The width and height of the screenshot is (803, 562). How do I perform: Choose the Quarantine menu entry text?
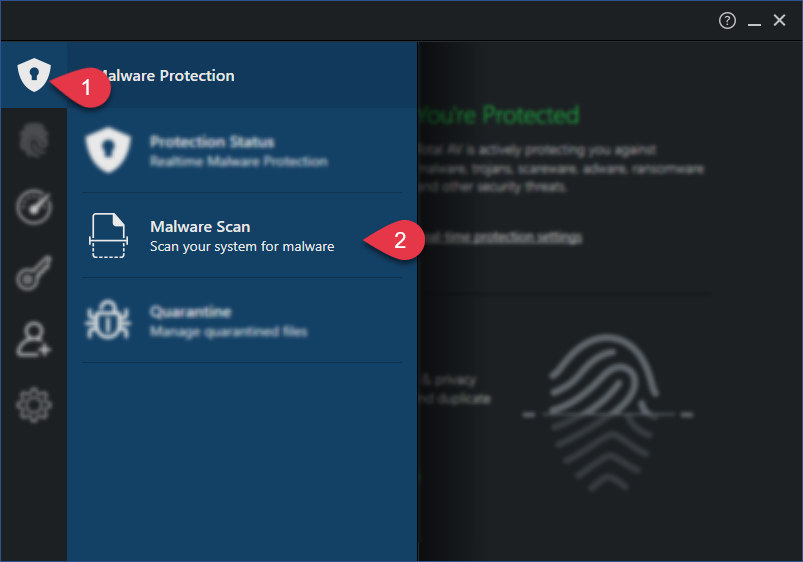coord(228,321)
